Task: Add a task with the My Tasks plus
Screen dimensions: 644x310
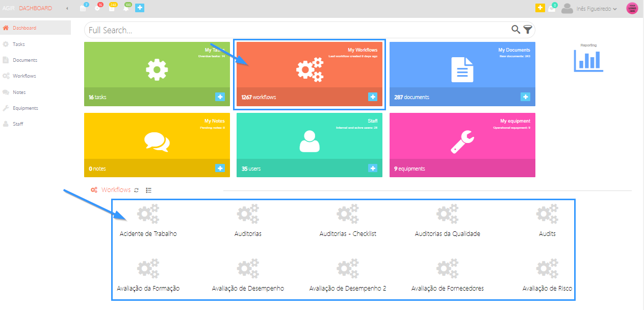Action: [x=220, y=97]
